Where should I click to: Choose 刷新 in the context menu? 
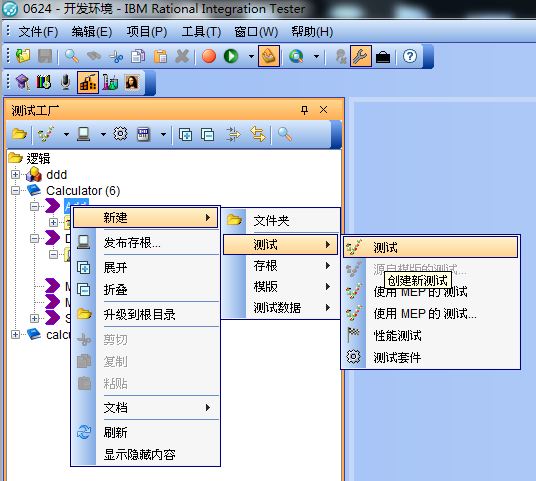click(x=146, y=432)
